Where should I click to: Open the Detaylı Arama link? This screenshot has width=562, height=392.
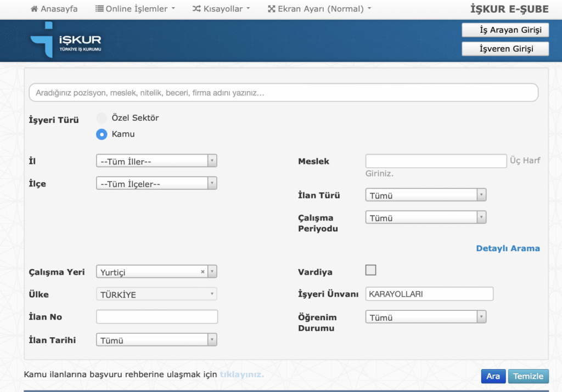(508, 248)
